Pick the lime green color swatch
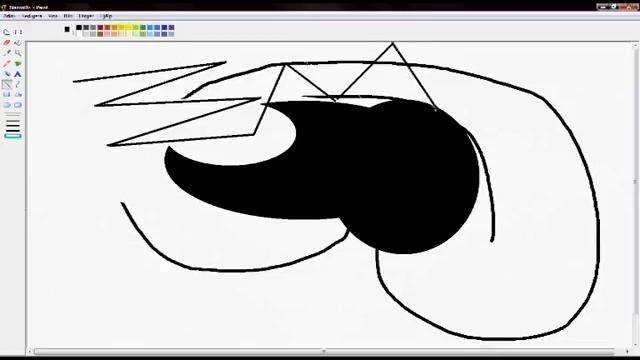This screenshot has width=640, height=360. (x=136, y=28)
